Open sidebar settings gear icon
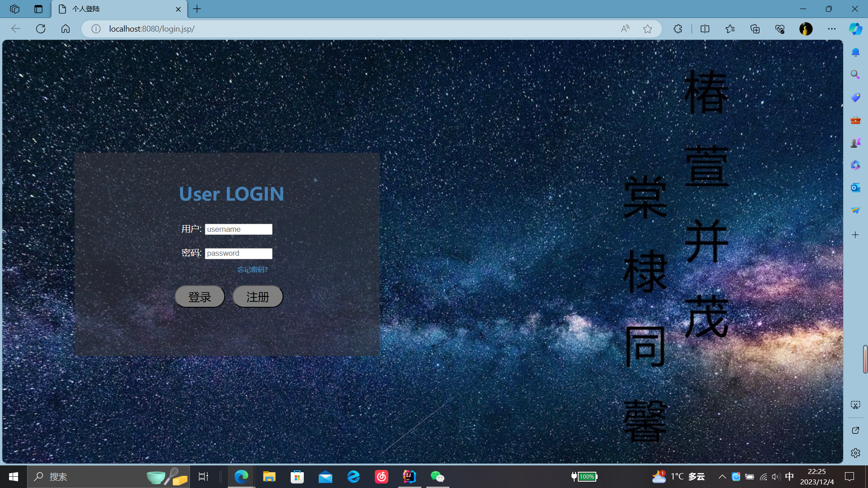This screenshot has width=868, height=488. pyautogui.click(x=855, y=453)
